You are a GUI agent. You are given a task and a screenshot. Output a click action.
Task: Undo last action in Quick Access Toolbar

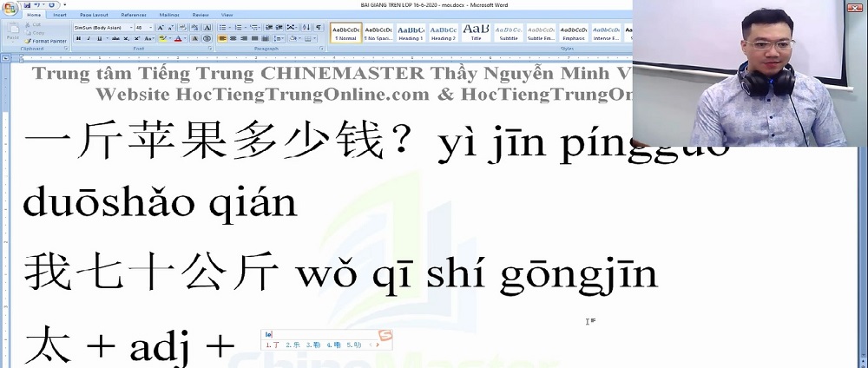[37, 5]
